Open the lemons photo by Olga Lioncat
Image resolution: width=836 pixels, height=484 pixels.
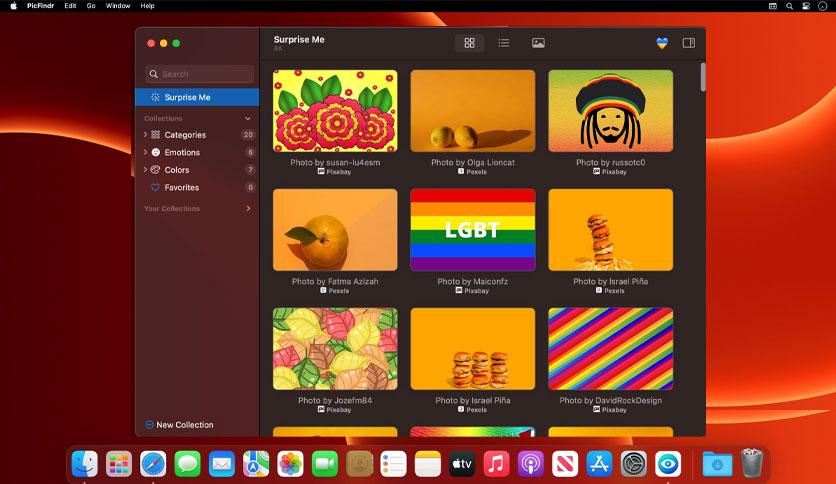click(x=473, y=111)
